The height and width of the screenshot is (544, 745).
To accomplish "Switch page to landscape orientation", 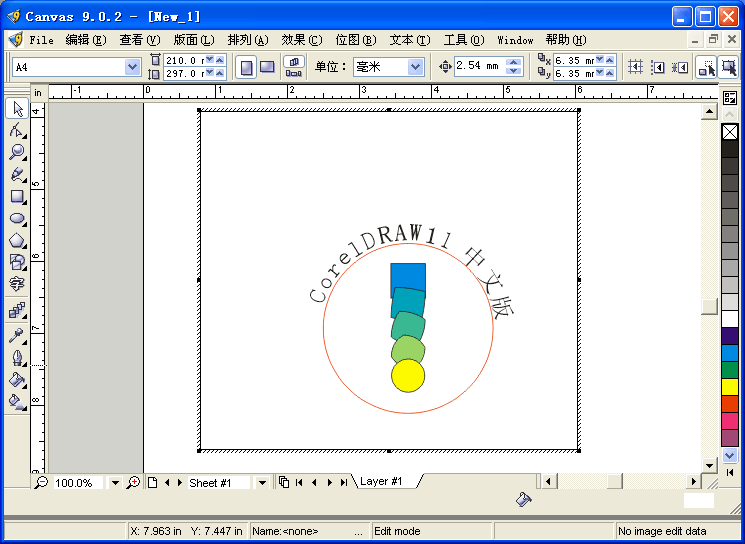I will point(267,67).
